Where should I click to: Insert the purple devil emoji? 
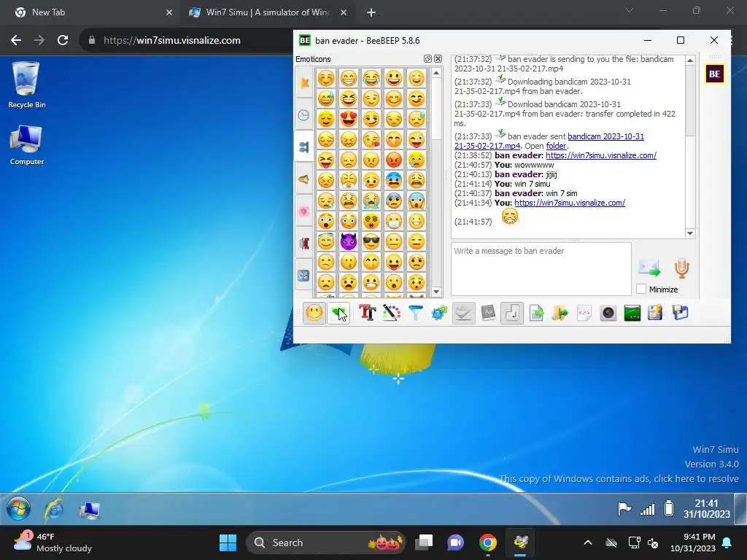(349, 241)
